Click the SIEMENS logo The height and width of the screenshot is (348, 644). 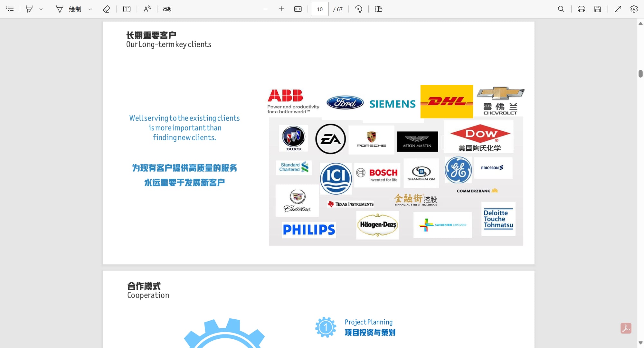tap(393, 104)
